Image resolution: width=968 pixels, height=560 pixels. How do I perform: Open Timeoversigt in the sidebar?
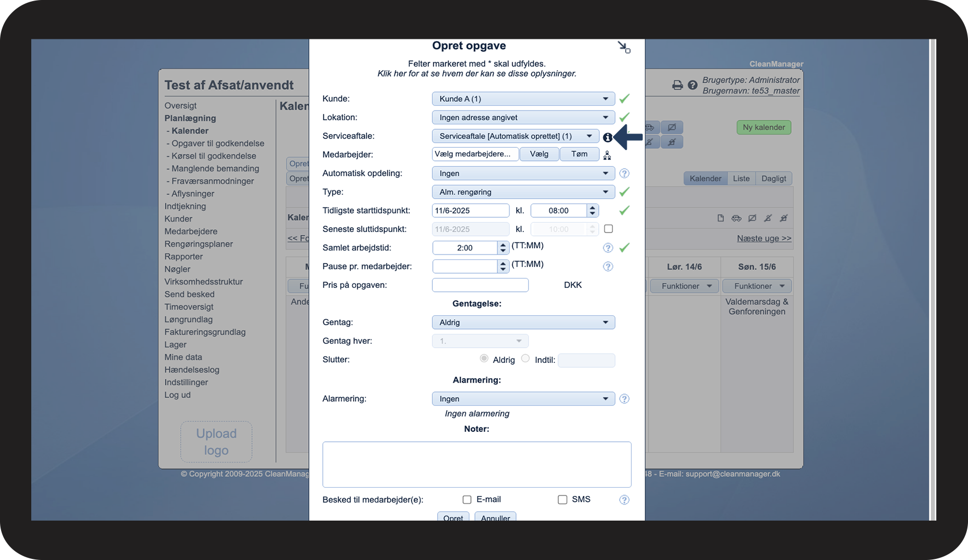pos(189,307)
